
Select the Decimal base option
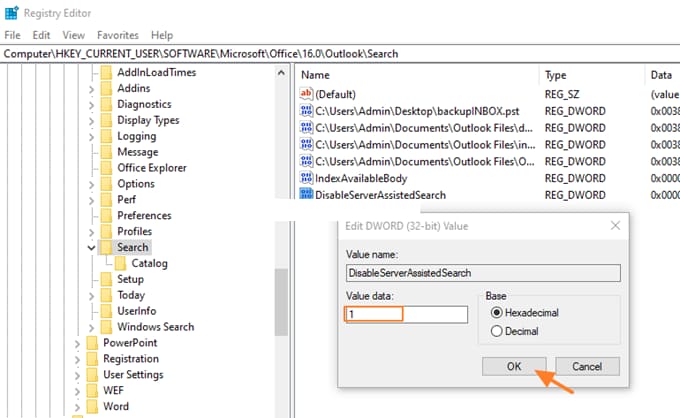coord(496,333)
